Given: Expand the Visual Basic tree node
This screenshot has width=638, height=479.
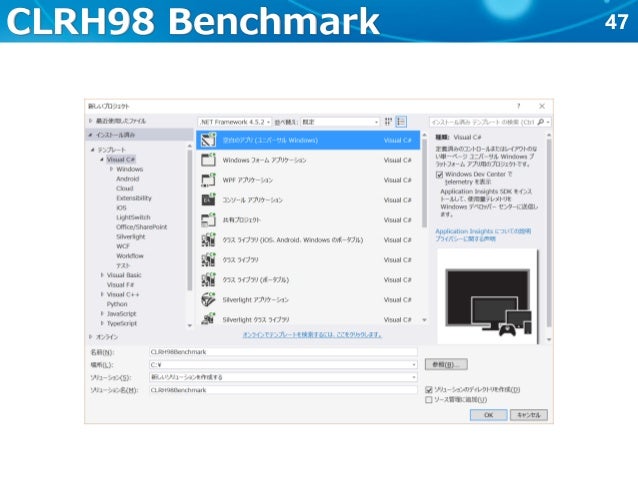Looking at the screenshot, I should (x=102, y=275).
